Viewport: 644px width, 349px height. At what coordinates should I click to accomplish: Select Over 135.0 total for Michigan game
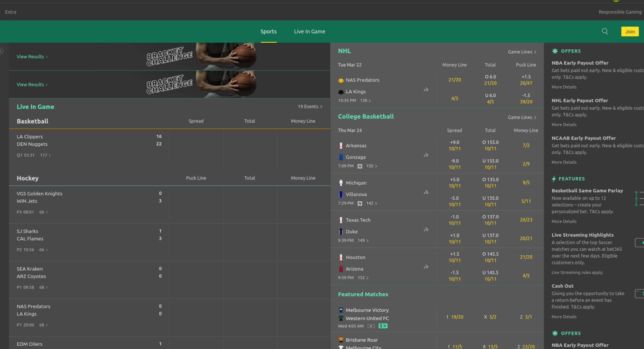click(x=490, y=183)
